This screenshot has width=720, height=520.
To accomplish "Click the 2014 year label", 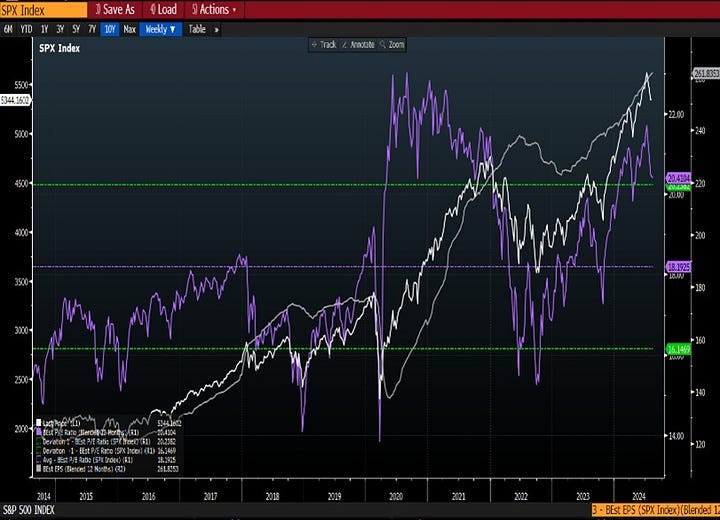I will 44,496.
